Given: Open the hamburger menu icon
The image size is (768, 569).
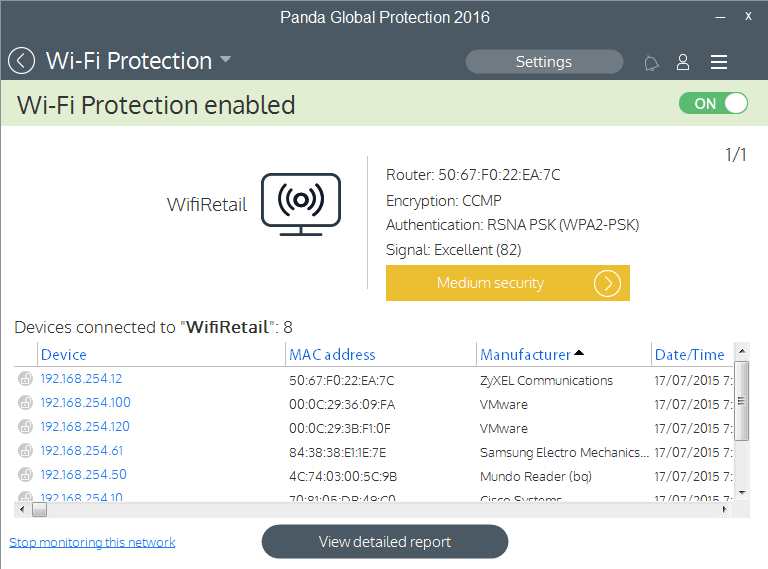Looking at the screenshot, I should tap(719, 62).
